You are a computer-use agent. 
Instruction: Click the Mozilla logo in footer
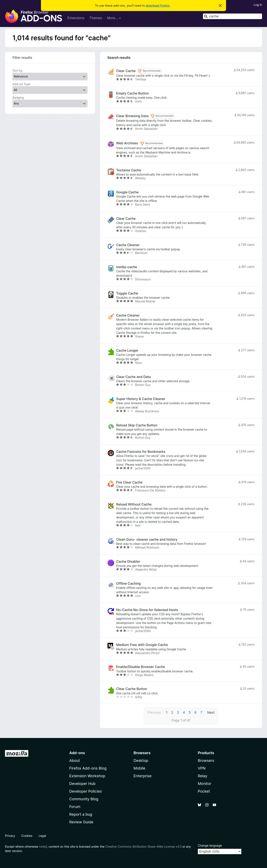17,753
